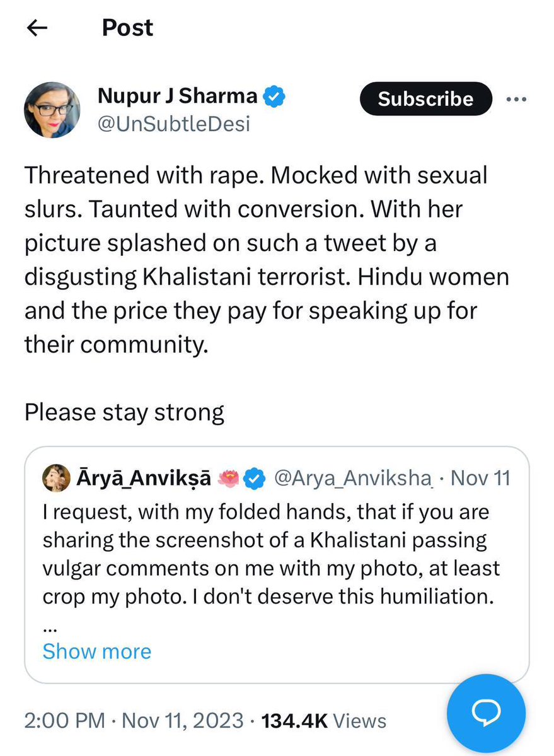The height and width of the screenshot is (756, 554).
Task: Click the verified badge in the quoted post
Action: pyautogui.click(x=254, y=479)
